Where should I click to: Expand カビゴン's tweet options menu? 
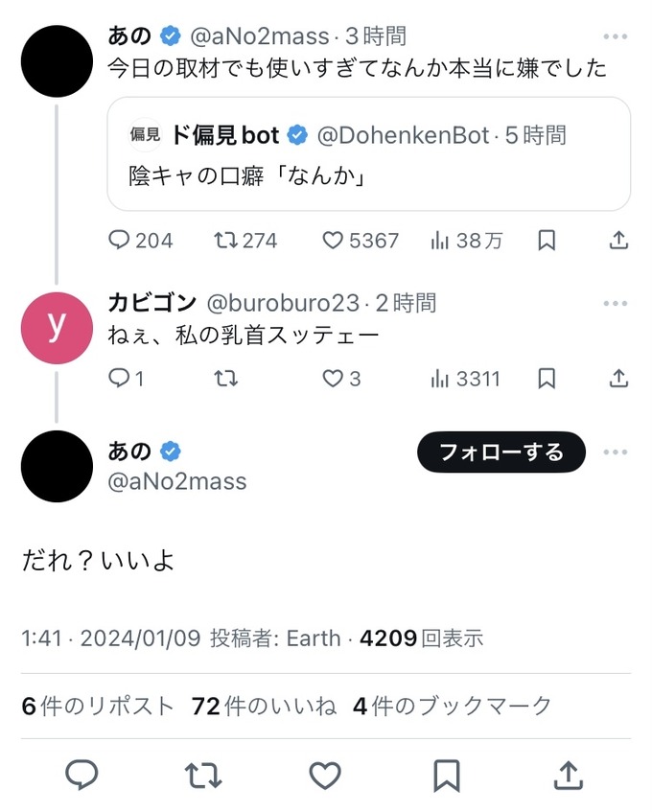[x=616, y=303]
